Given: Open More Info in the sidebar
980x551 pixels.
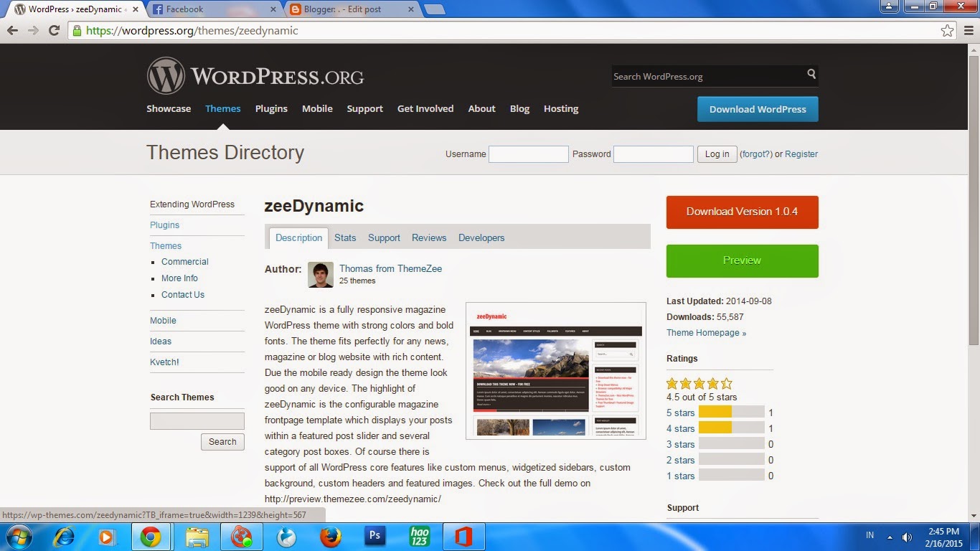Looking at the screenshot, I should (x=179, y=278).
